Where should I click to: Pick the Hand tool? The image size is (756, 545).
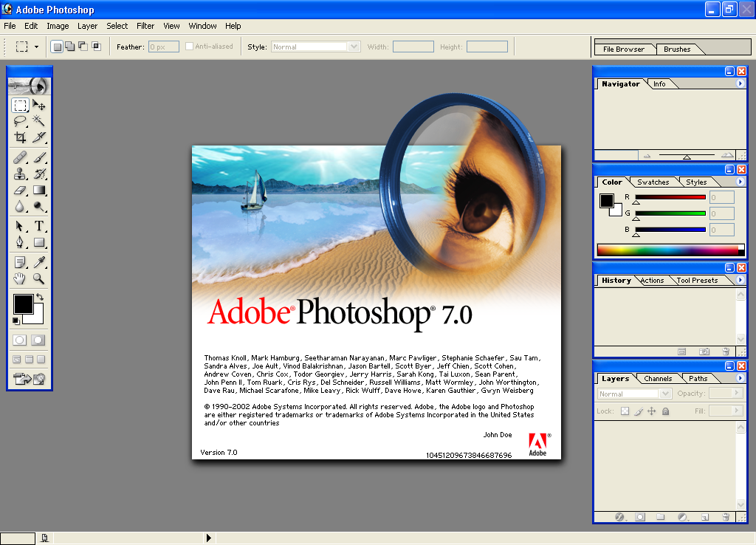point(20,278)
